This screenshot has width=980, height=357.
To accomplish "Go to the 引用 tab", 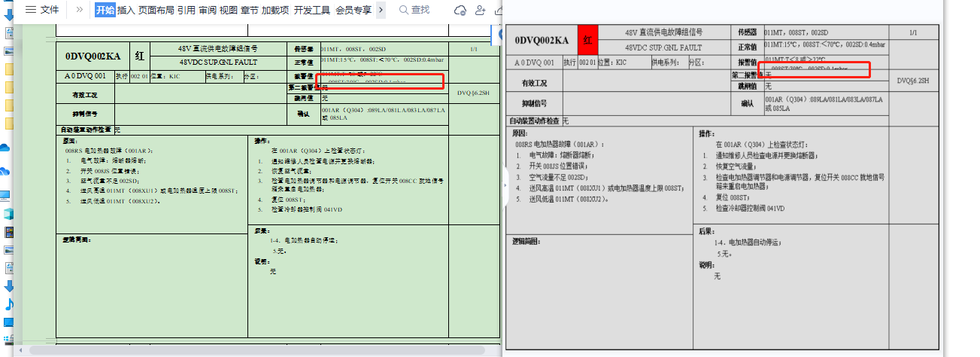I will (186, 10).
